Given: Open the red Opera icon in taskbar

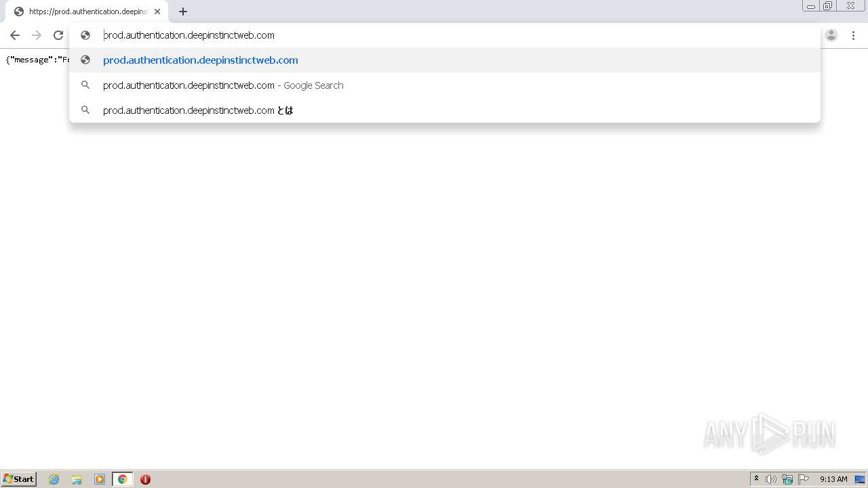Looking at the screenshot, I should [x=145, y=479].
